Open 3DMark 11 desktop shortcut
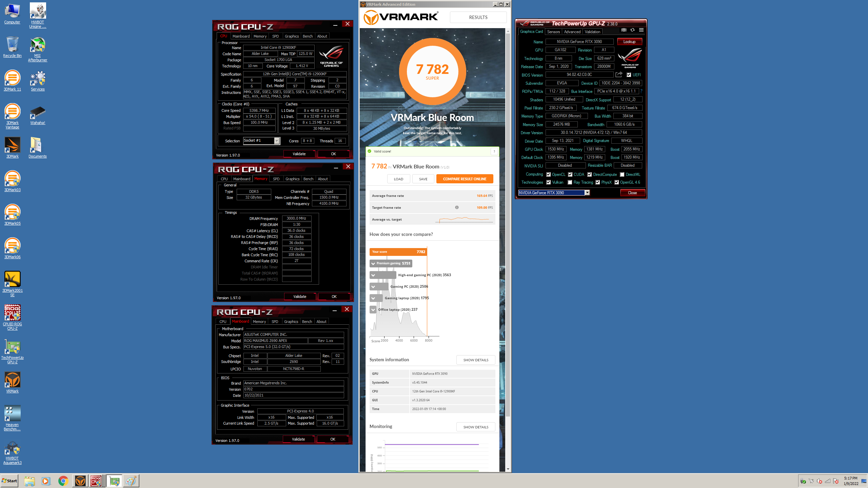The height and width of the screenshot is (488, 868). (12, 81)
